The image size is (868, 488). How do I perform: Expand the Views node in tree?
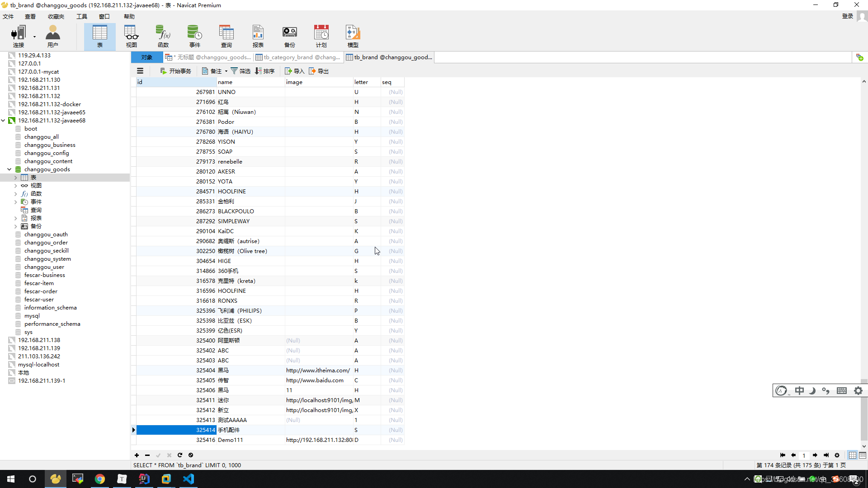(x=16, y=186)
